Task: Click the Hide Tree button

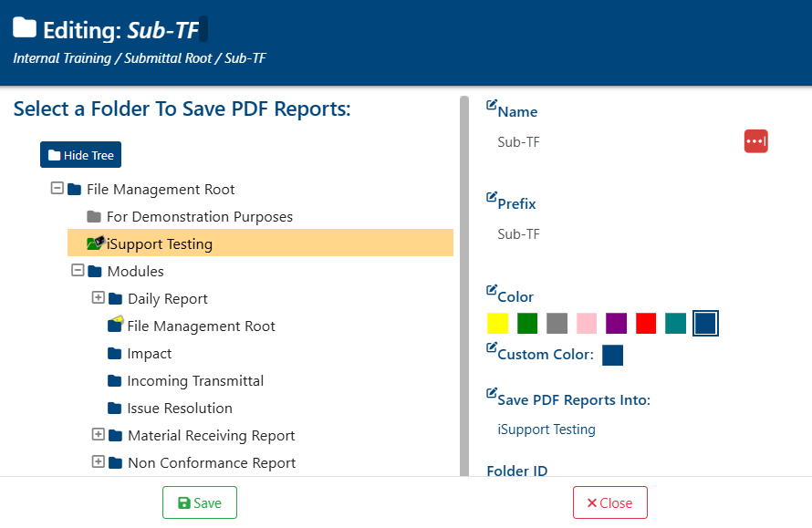Action: [81, 155]
